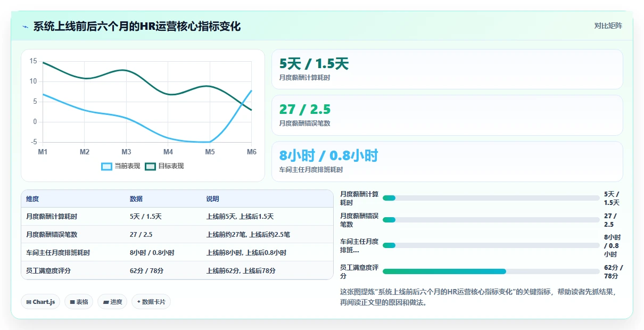The height and width of the screenshot is (330, 644).
Task: Click the header title 系统上线前后六个月的HR运营核心指标变化
Action: click(x=137, y=26)
